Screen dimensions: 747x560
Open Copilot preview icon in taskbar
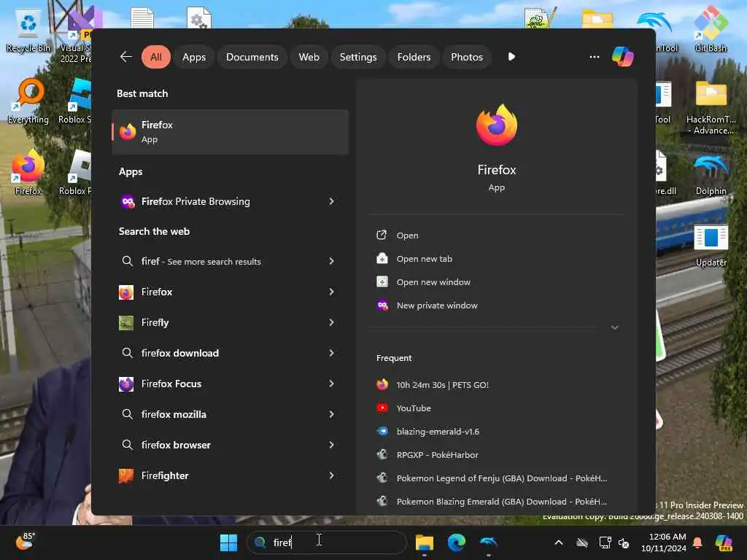[x=724, y=542]
